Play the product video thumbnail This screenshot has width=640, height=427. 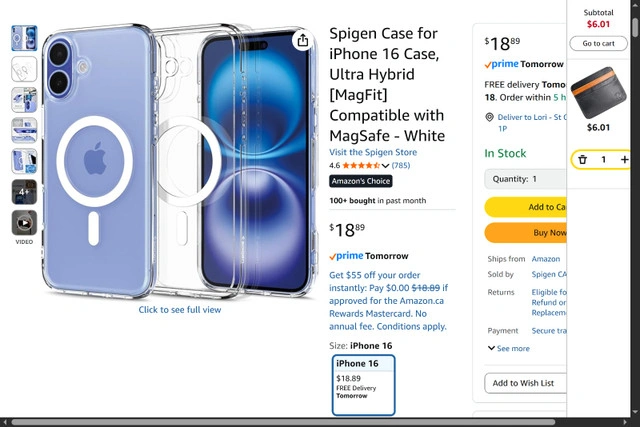(x=24, y=223)
